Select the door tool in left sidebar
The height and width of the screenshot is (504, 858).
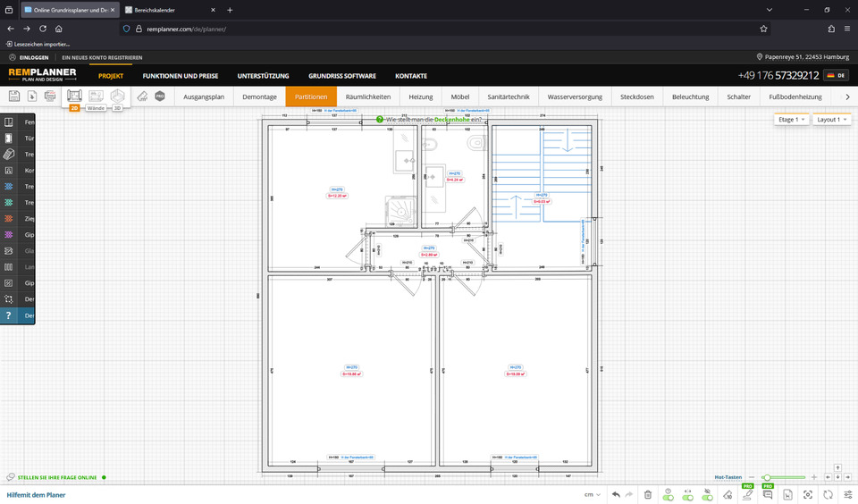point(9,138)
